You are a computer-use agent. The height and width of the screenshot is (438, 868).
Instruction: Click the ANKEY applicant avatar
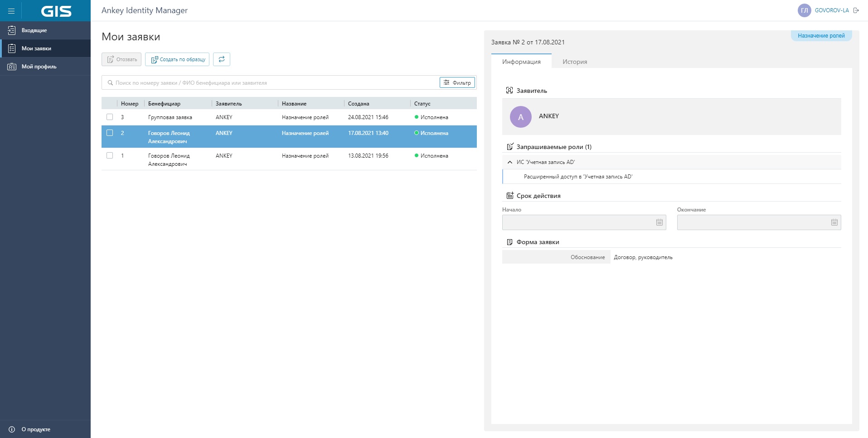click(521, 117)
